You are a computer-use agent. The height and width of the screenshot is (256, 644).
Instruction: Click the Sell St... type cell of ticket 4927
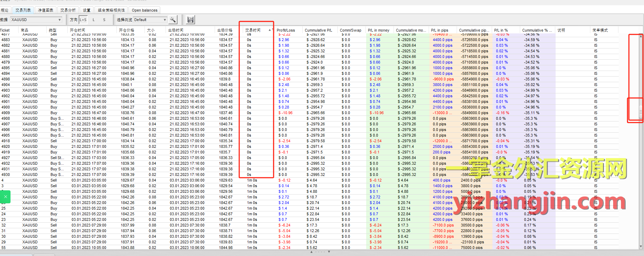pos(57,158)
